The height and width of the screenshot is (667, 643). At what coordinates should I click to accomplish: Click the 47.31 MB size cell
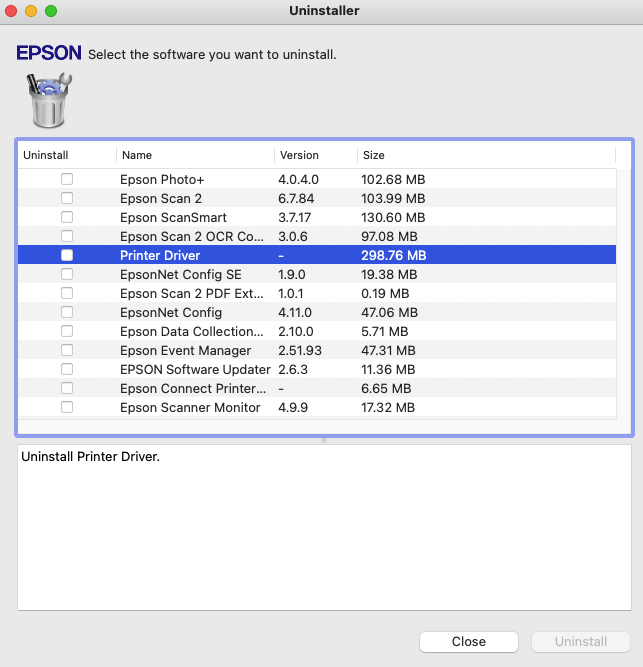pos(388,351)
